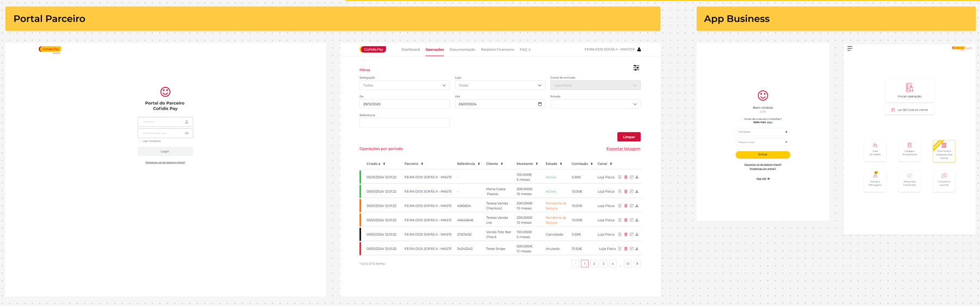Delete the operation with reference 45645646
The width and height of the screenshot is (980, 306).
[x=626, y=220]
